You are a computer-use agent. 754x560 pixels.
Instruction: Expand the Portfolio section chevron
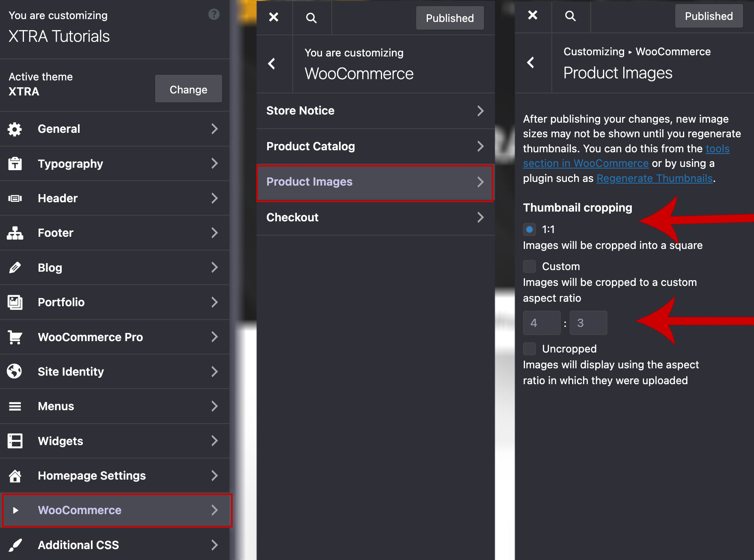pos(214,302)
